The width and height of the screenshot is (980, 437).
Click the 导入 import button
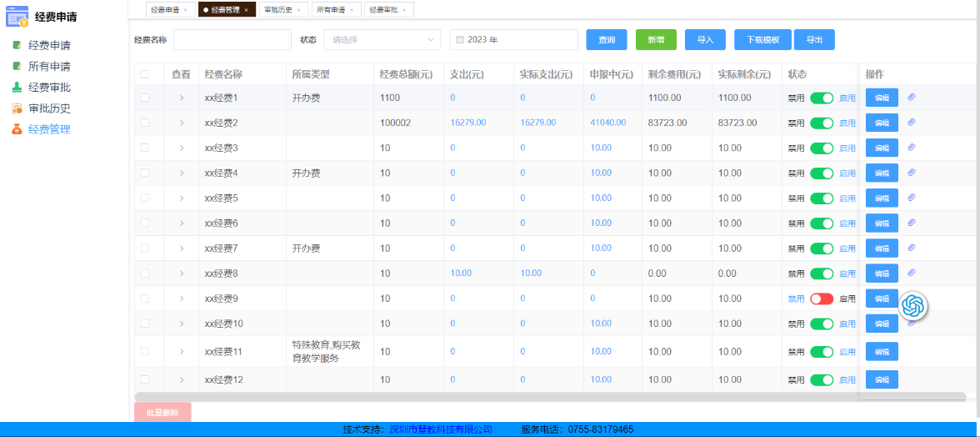[705, 39]
